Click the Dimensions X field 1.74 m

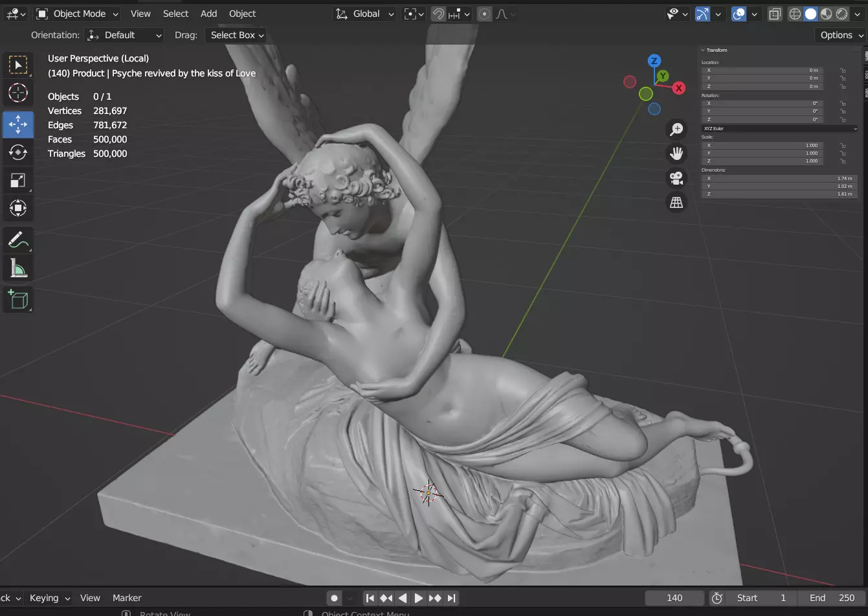click(x=780, y=178)
